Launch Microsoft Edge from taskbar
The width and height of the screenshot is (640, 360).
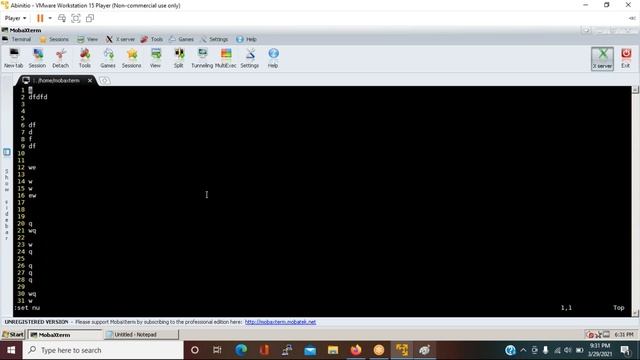coord(241,350)
